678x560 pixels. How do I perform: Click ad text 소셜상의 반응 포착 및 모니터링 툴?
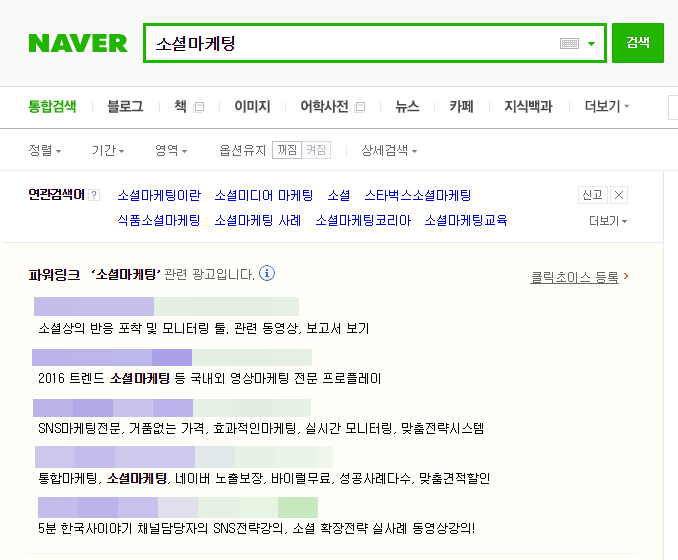pos(133,328)
